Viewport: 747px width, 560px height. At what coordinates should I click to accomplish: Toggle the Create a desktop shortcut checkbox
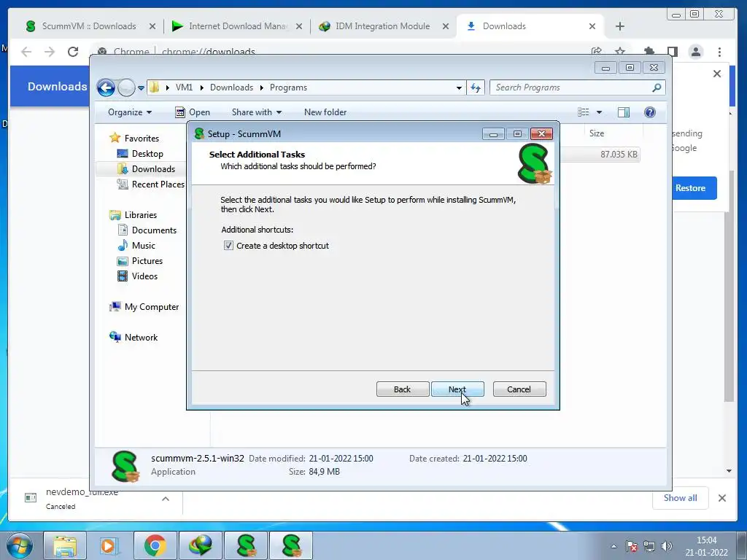coord(228,246)
